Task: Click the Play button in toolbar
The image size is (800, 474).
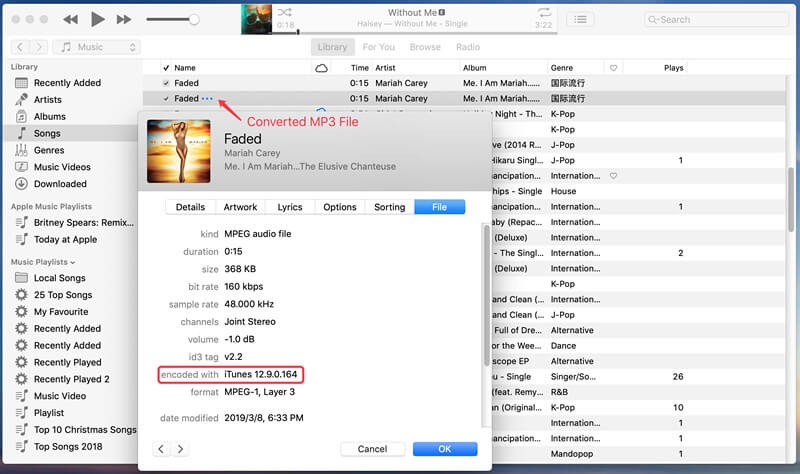Action: point(97,19)
